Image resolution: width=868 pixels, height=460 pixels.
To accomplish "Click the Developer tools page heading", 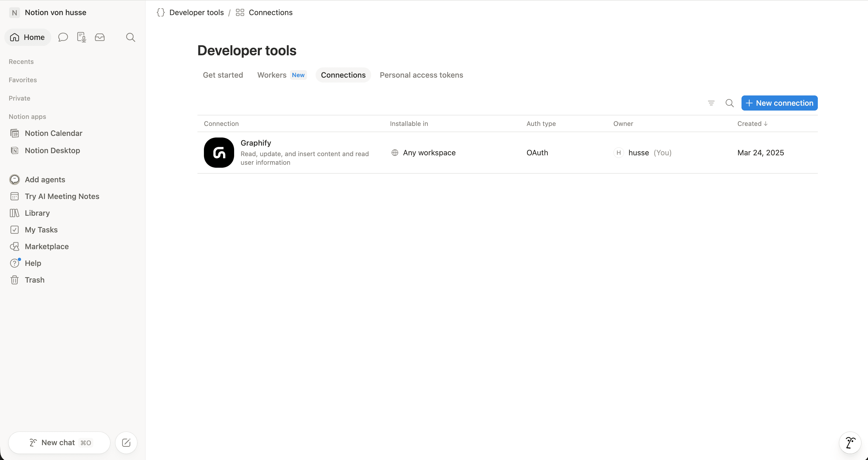I will (247, 50).
